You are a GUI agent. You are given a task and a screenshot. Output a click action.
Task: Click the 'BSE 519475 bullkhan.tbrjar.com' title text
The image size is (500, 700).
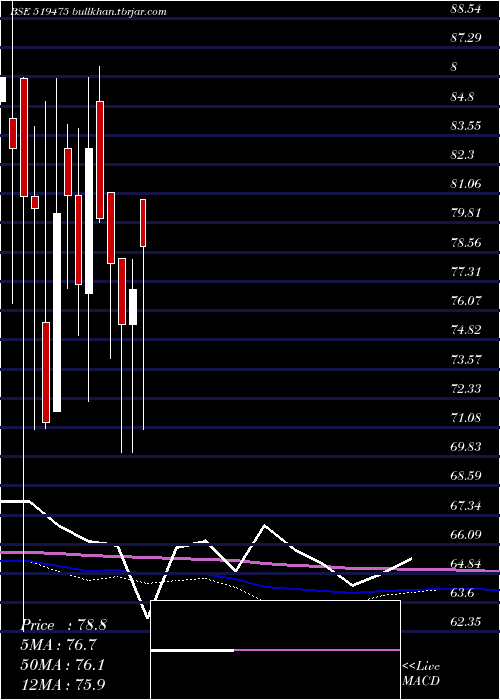coord(89,12)
